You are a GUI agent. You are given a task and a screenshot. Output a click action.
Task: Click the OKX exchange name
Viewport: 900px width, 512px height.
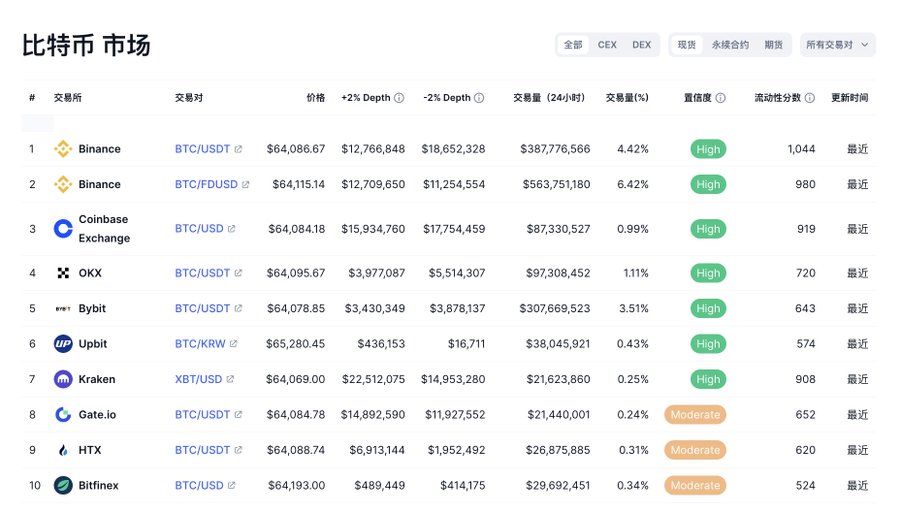point(90,273)
